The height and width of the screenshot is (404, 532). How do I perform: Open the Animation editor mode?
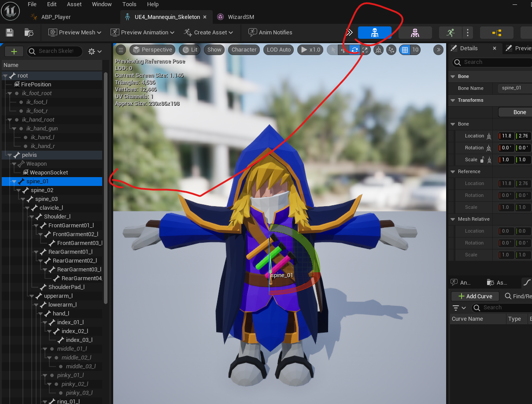click(450, 33)
